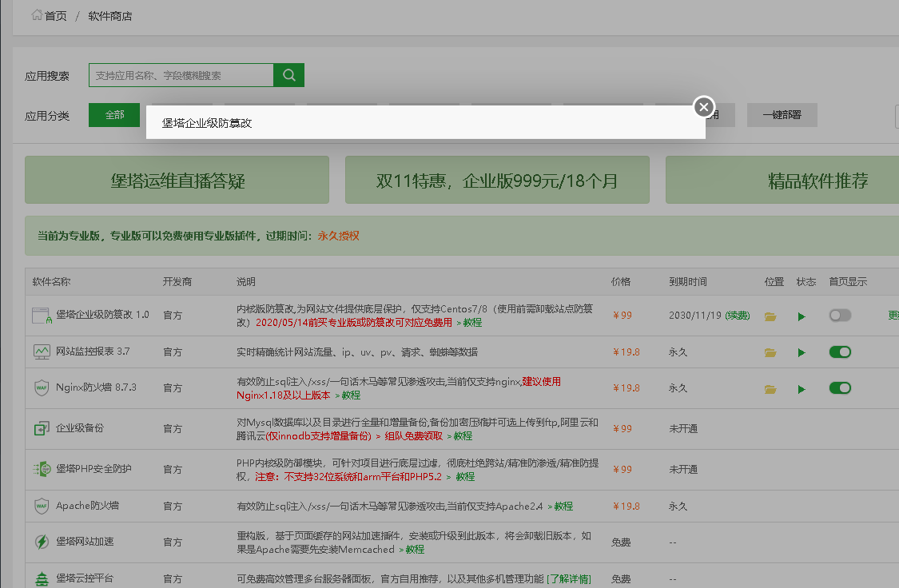Viewport: 899px width, 588px height.
Task: Click the Nginx防火墙 WAF shield icon
Action: 42,388
